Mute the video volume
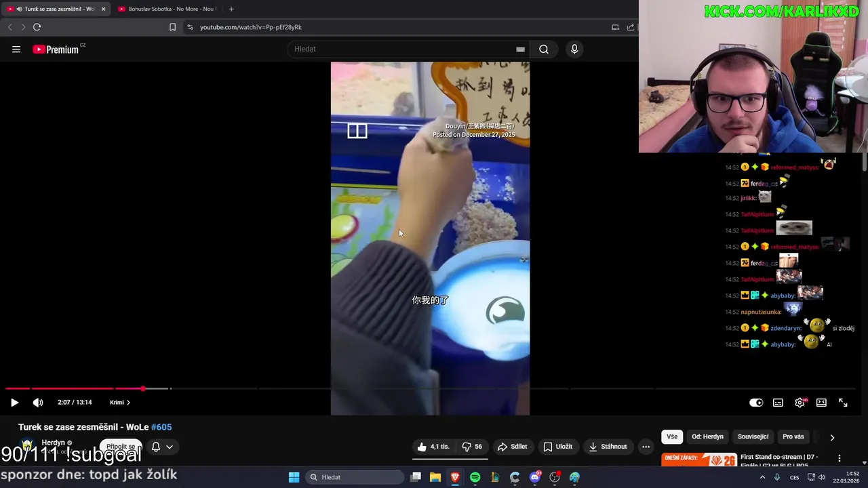This screenshot has width=868, height=488. [x=38, y=403]
